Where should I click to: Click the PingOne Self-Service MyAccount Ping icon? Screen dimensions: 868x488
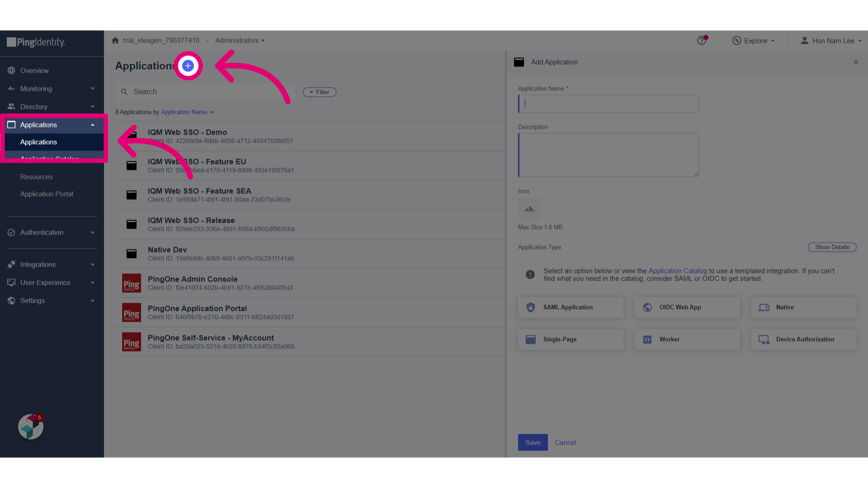132,342
